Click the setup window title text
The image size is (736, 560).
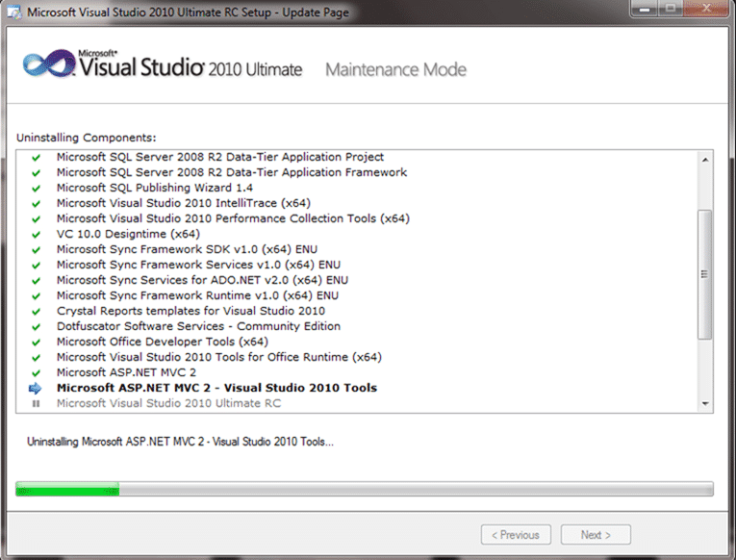(x=188, y=13)
